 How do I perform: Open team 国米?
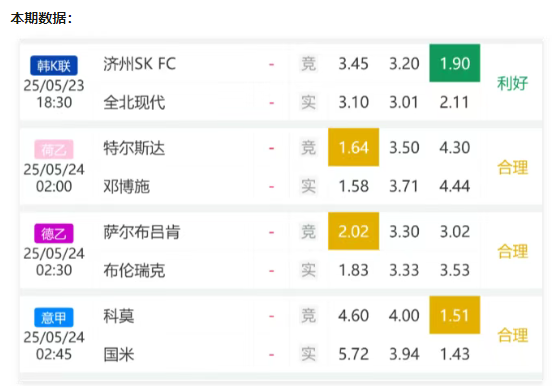click(119, 354)
